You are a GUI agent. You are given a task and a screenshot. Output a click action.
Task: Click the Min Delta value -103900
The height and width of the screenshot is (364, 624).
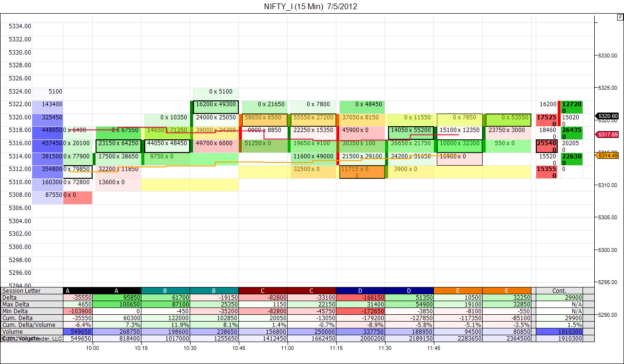[78, 311]
